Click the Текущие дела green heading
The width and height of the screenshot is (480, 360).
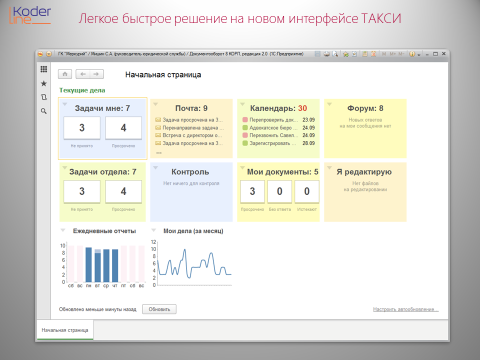coord(82,90)
